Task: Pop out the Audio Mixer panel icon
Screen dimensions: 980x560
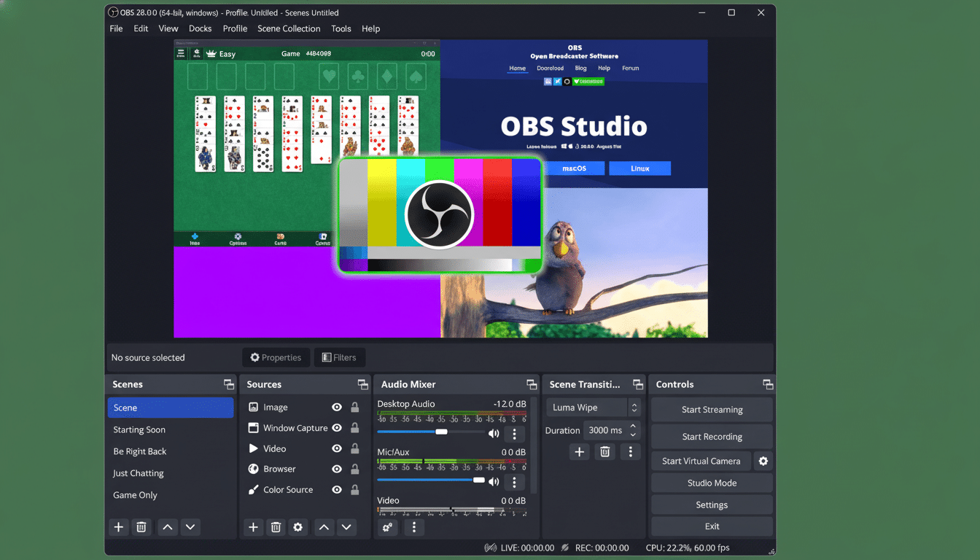Action: (x=531, y=384)
